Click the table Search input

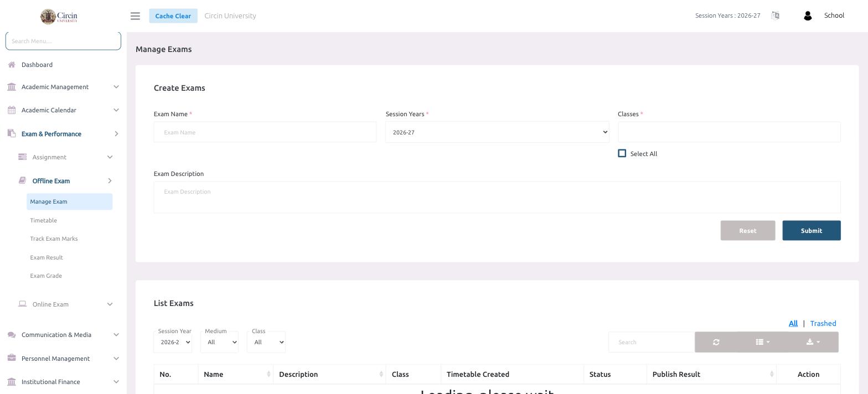652,342
